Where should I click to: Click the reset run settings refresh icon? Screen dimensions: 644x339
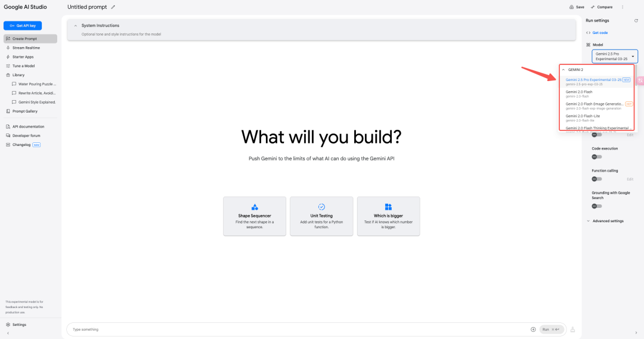(636, 20)
